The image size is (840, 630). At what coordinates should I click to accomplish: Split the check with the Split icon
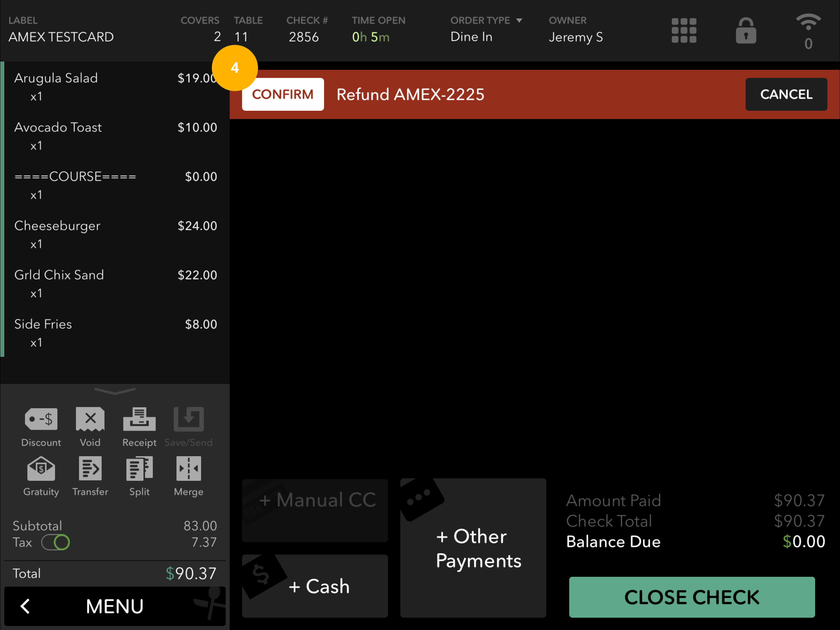139,476
